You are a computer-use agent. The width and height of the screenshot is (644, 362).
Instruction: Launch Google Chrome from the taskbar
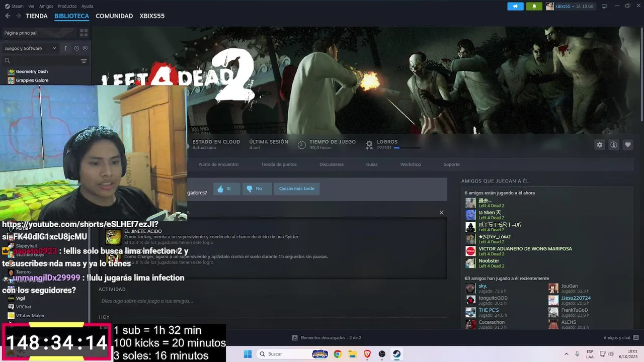click(337, 354)
